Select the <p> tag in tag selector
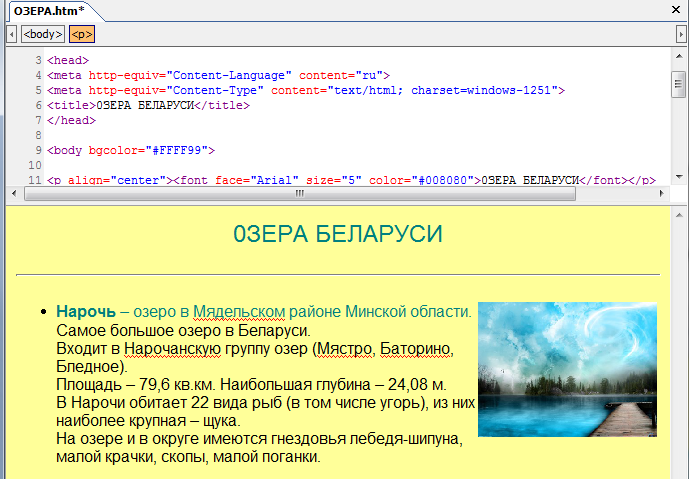Image resolution: width=689 pixels, height=479 pixels. click(81, 34)
